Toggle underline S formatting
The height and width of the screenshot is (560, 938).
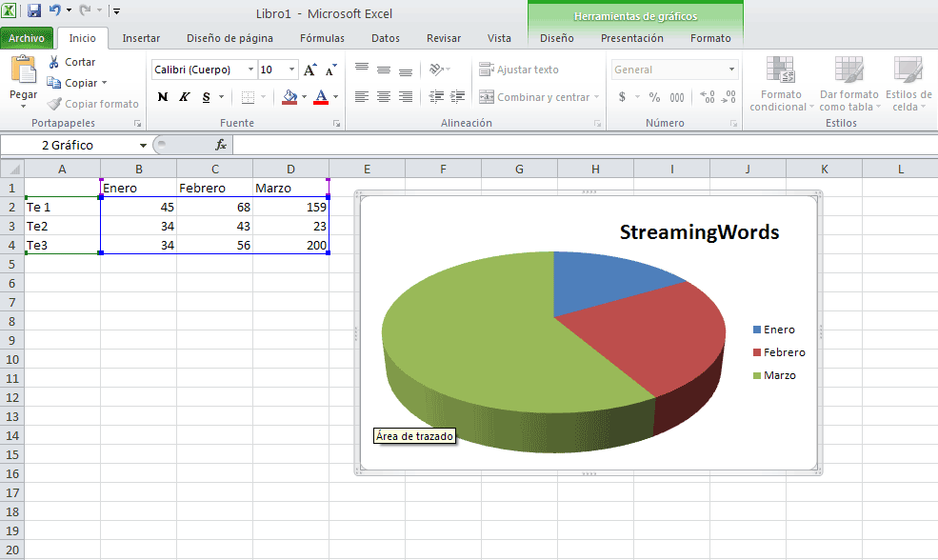[x=207, y=97]
